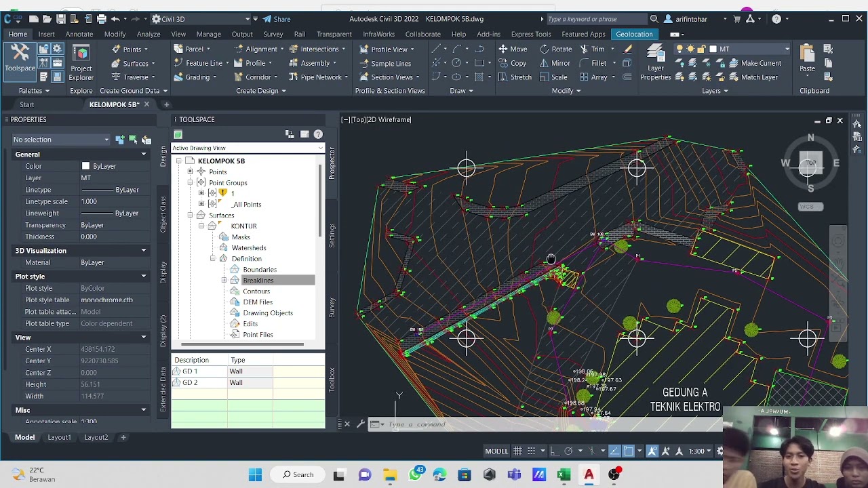
Task: Click the search magnifier in title bar
Action: tap(654, 19)
